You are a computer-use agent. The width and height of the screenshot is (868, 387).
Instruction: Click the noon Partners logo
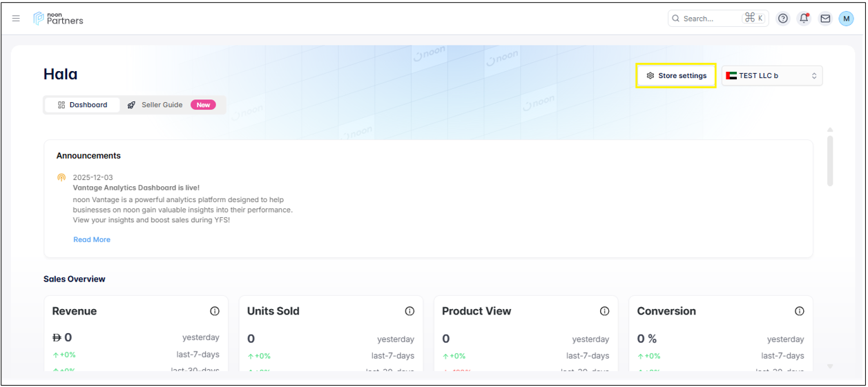point(59,19)
